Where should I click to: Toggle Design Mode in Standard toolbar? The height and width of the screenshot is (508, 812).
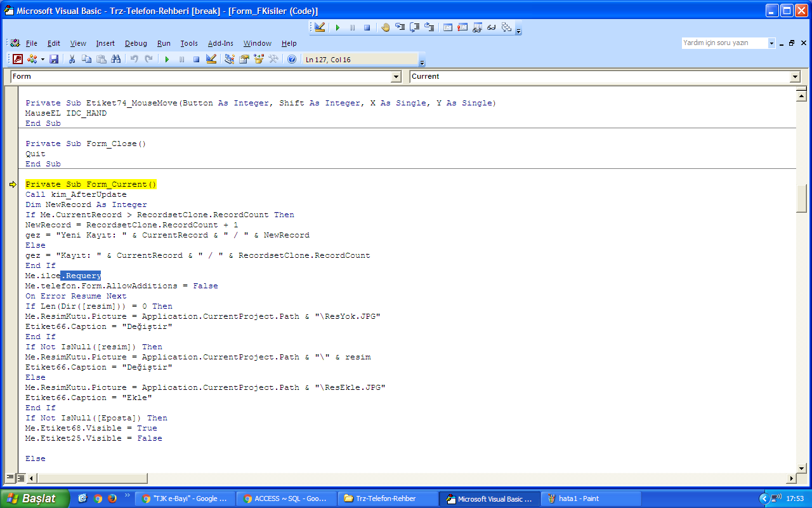pyautogui.click(x=211, y=59)
